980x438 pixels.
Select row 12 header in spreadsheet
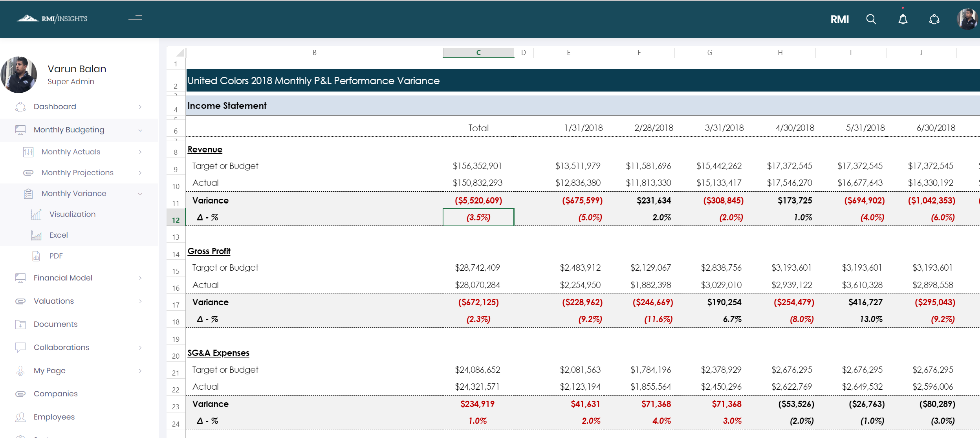pos(176,218)
